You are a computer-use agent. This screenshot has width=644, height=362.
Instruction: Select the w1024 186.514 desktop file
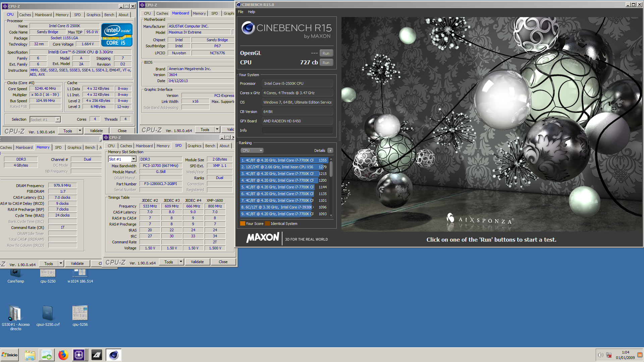(x=80, y=276)
